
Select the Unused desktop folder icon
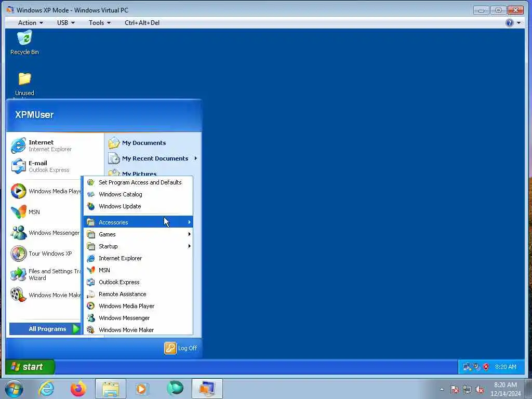tap(24, 84)
